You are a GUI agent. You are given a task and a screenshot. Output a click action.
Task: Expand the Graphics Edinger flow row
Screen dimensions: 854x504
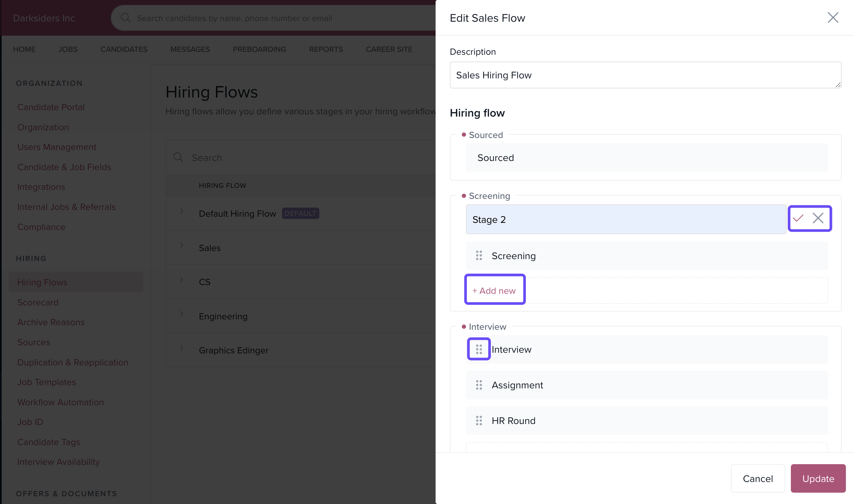[182, 348]
